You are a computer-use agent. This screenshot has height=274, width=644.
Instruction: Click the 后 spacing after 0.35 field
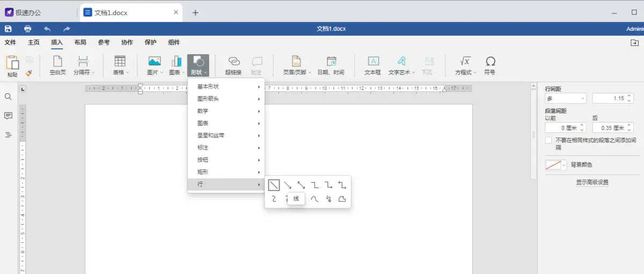point(613,128)
